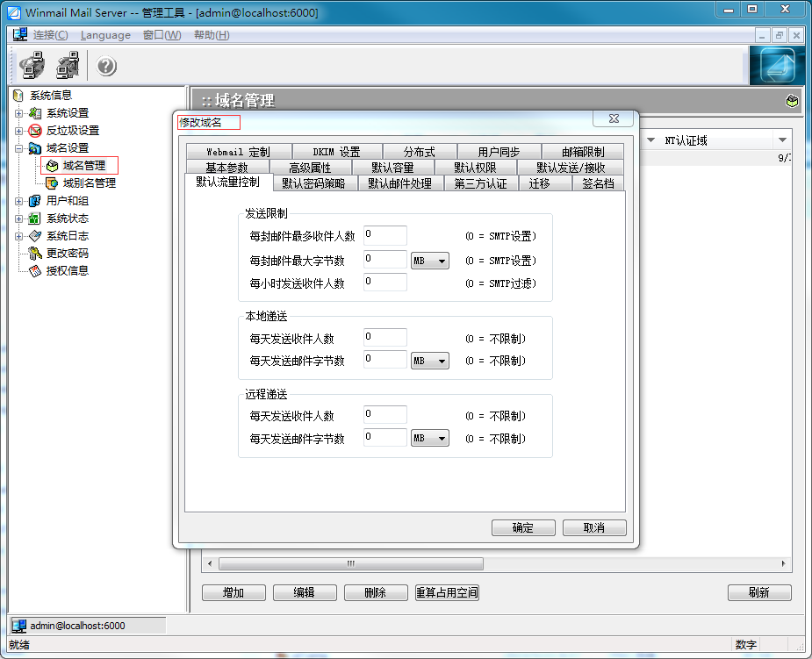Image resolution: width=812 pixels, height=659 pixels.
Task: Open help via the question mark icon
Action: 106,67
